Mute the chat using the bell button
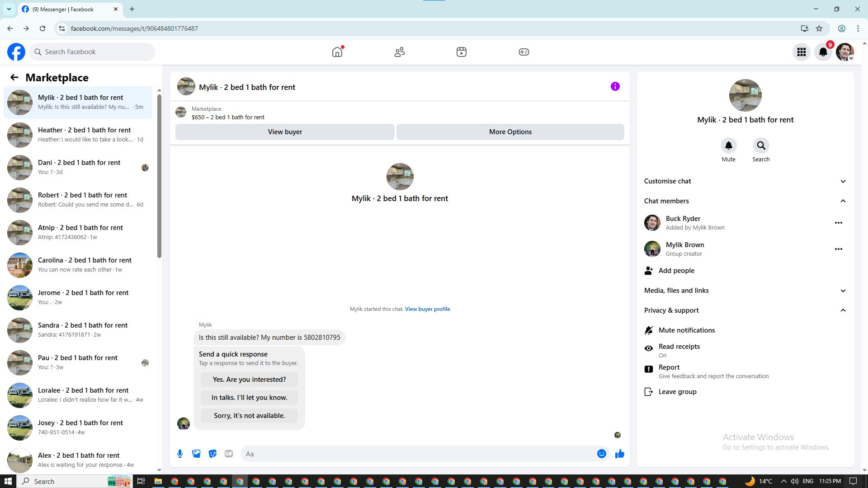Screen dimensions: 868x488 [728, 145]
